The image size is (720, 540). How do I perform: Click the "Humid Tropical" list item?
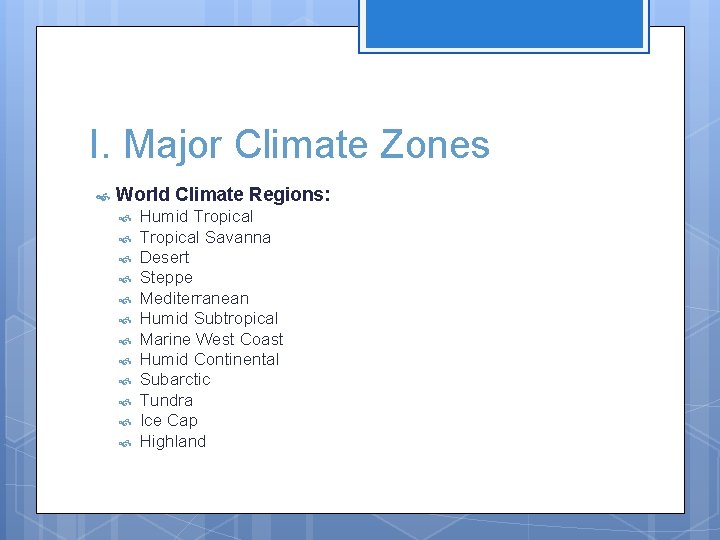coord(197,216)
